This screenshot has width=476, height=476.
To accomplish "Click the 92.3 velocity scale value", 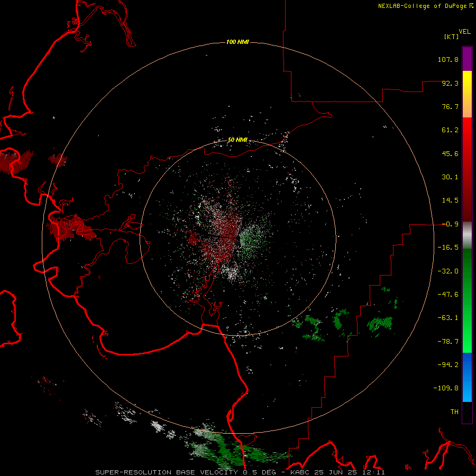I will tap(450, 83).
